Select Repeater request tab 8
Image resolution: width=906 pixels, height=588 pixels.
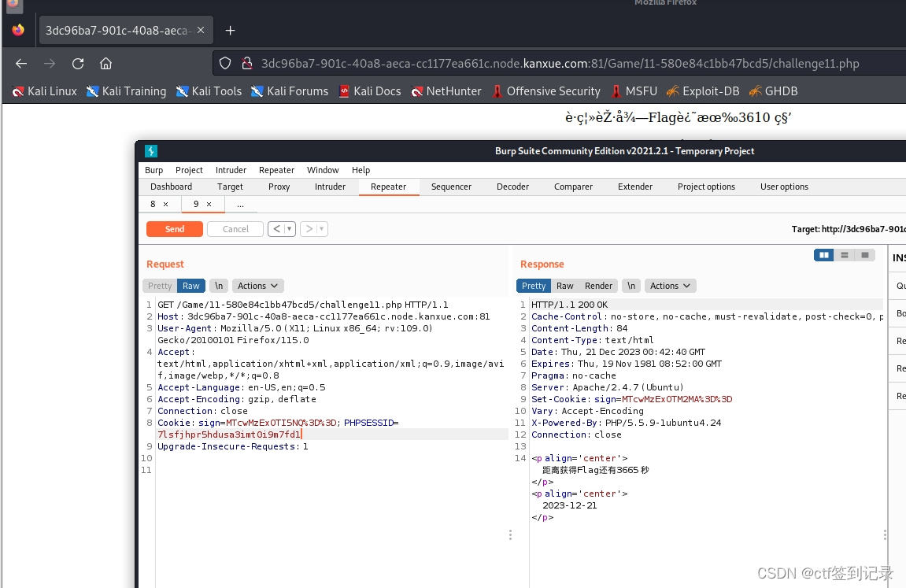(x=153, y=205)
